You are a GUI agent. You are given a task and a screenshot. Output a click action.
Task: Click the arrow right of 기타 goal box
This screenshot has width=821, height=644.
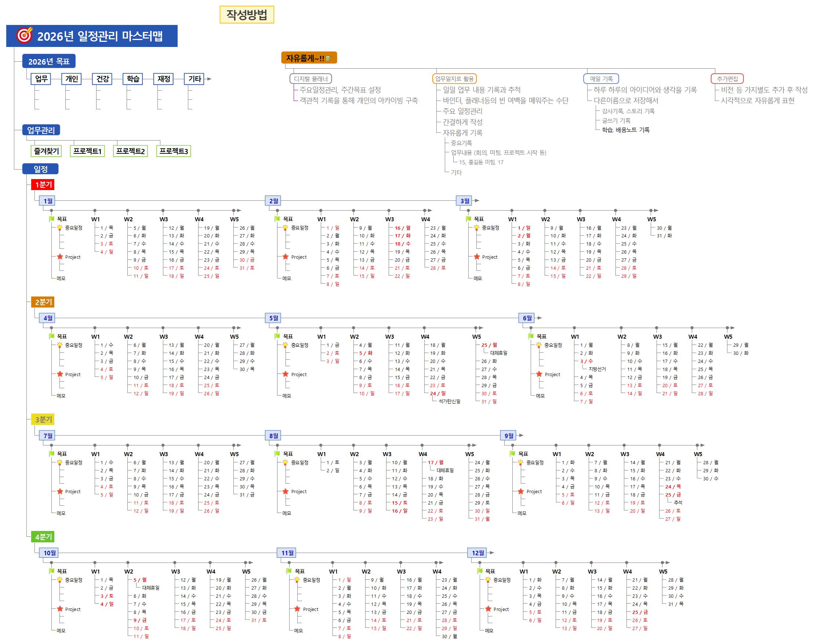tap(208, 79)
